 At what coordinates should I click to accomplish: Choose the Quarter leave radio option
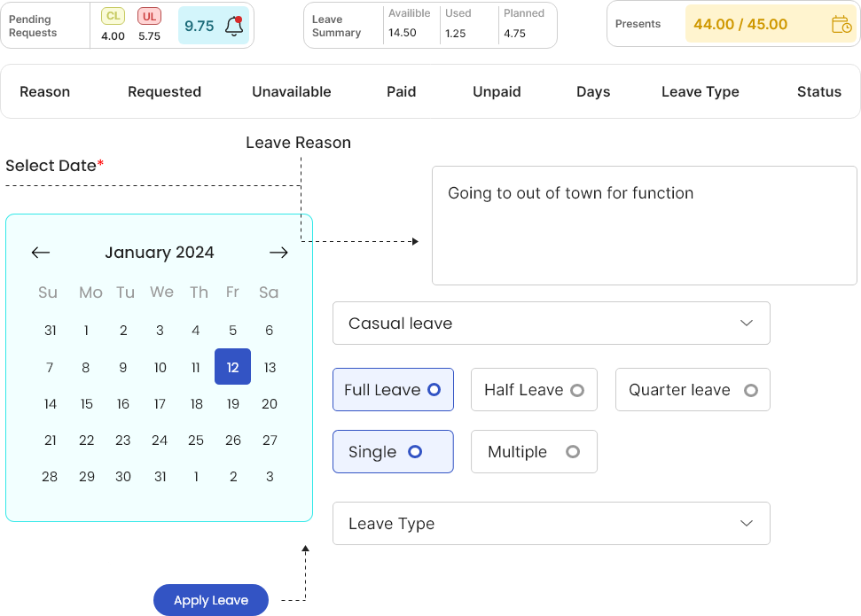click(x=693, y=390)
